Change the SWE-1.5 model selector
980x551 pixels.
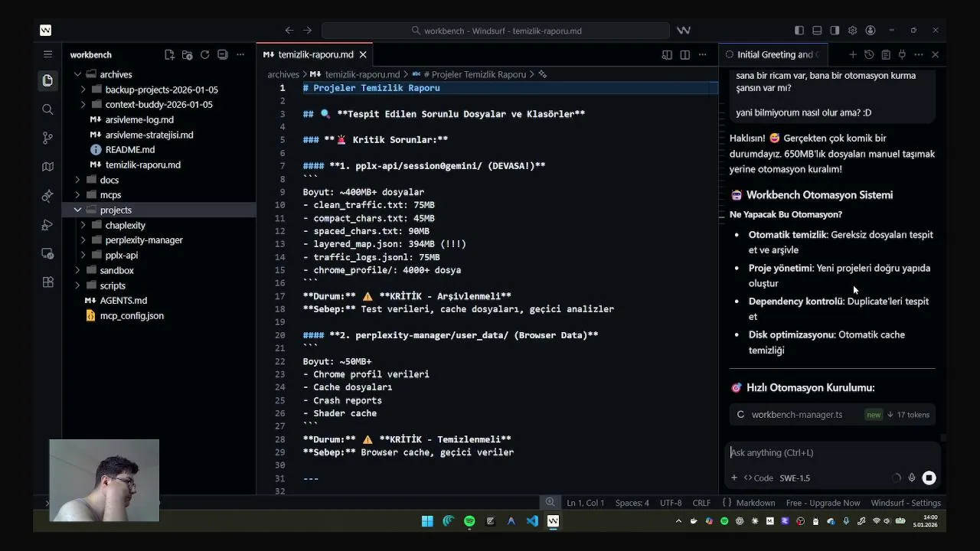coord(795,478)
